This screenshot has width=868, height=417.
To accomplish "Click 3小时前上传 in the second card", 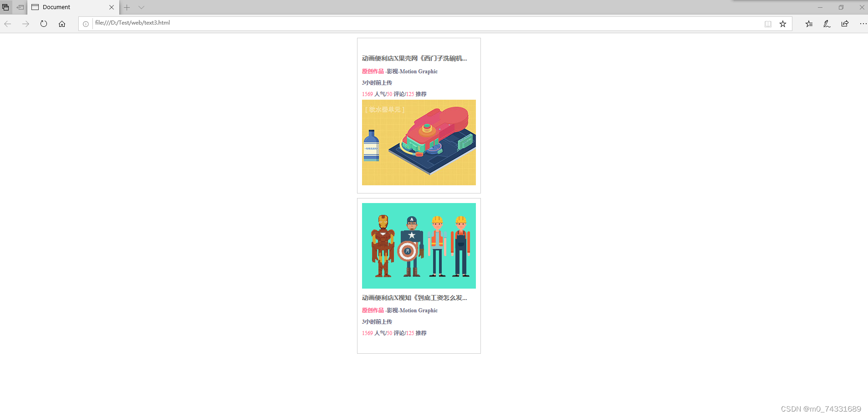I will click(377, 322).
